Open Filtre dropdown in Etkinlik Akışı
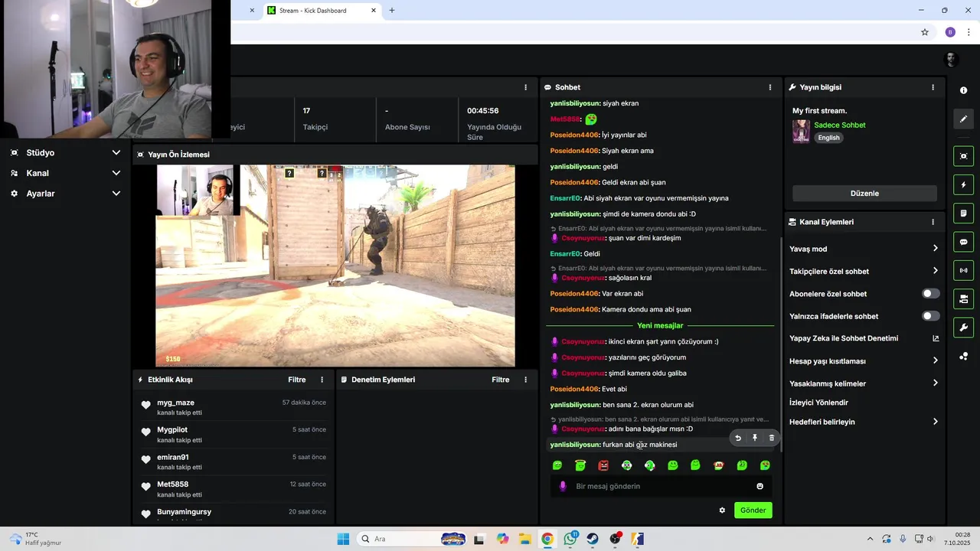Image resolution: width=980 pixels, height=551 pixels. (x=297, y=380)
